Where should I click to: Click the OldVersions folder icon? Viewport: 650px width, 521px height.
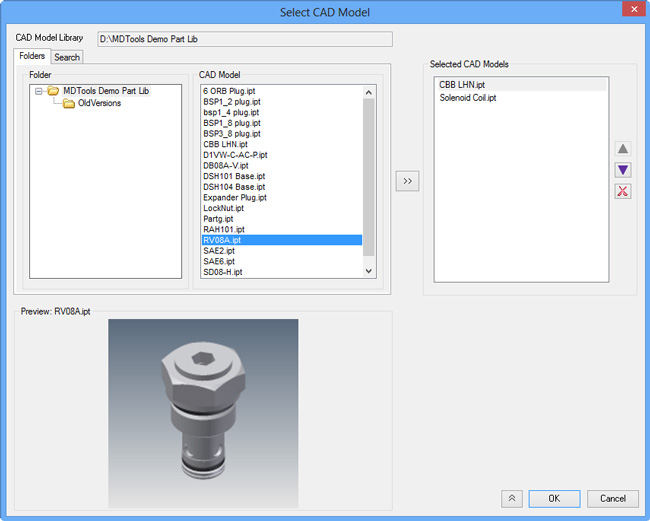click(69, 103)
